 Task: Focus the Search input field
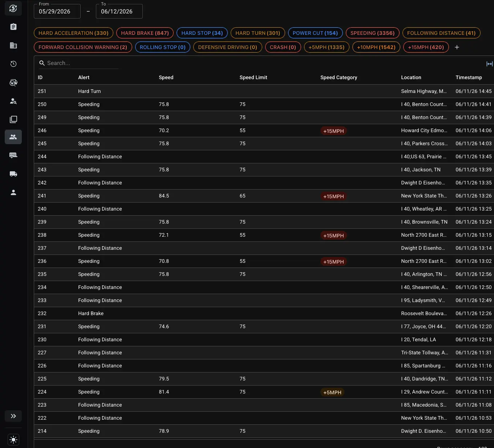(79, 63)
